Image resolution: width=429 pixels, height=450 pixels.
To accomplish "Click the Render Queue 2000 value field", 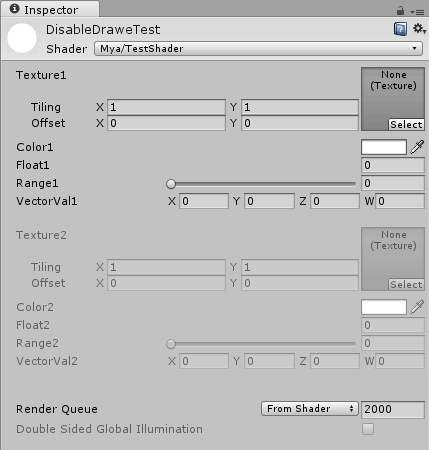I will 393,409.
